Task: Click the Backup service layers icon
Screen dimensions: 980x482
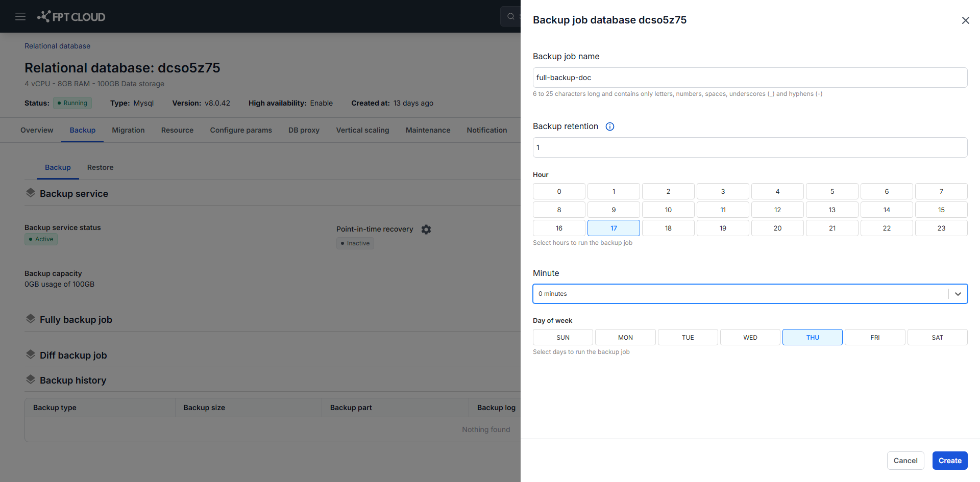Action: click(31, 193)
